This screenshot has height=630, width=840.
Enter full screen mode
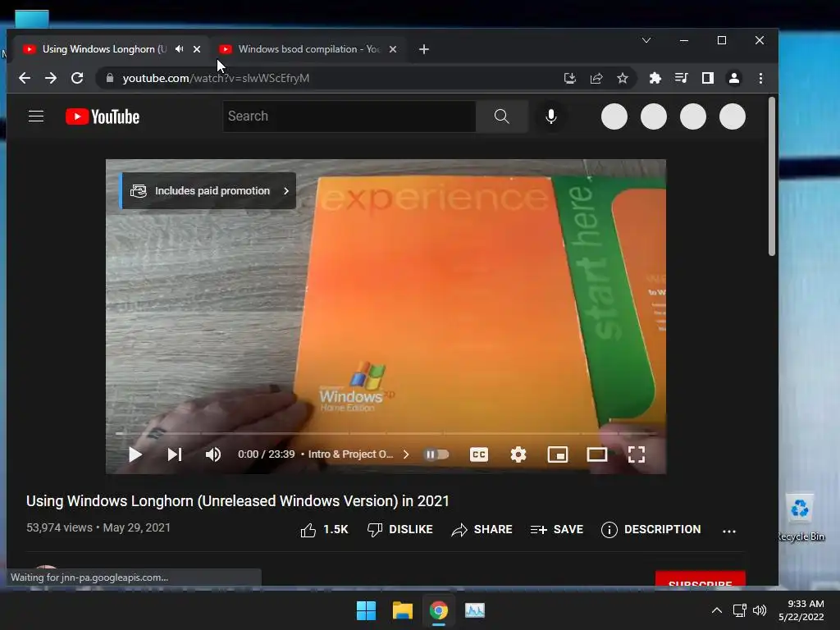[637, 454]
